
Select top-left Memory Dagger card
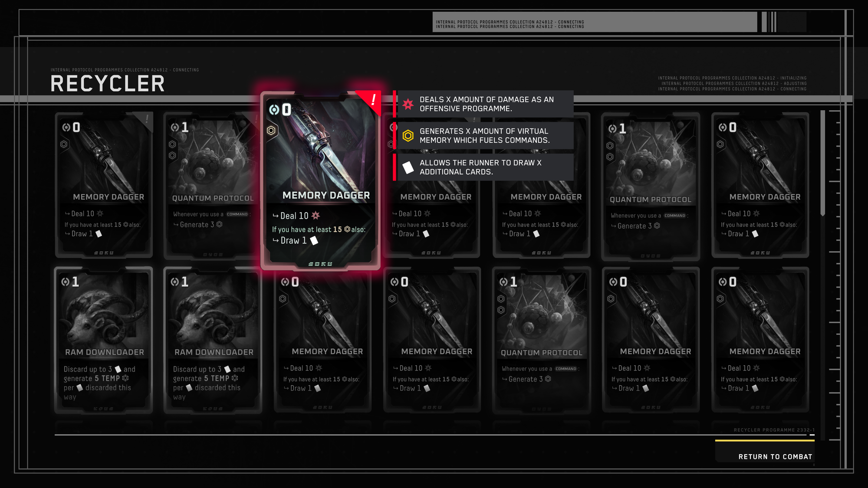click(104, 185)
